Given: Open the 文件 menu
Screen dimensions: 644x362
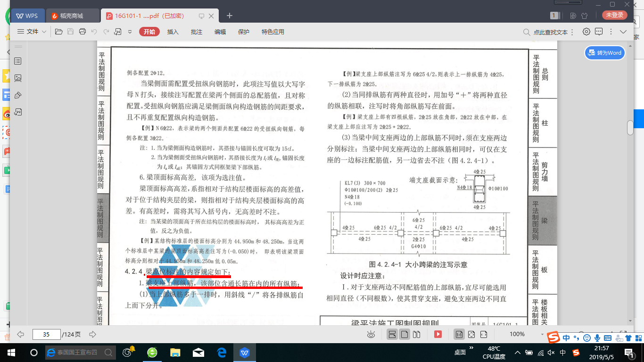Looking at the screenshot, I should [32, 32].
